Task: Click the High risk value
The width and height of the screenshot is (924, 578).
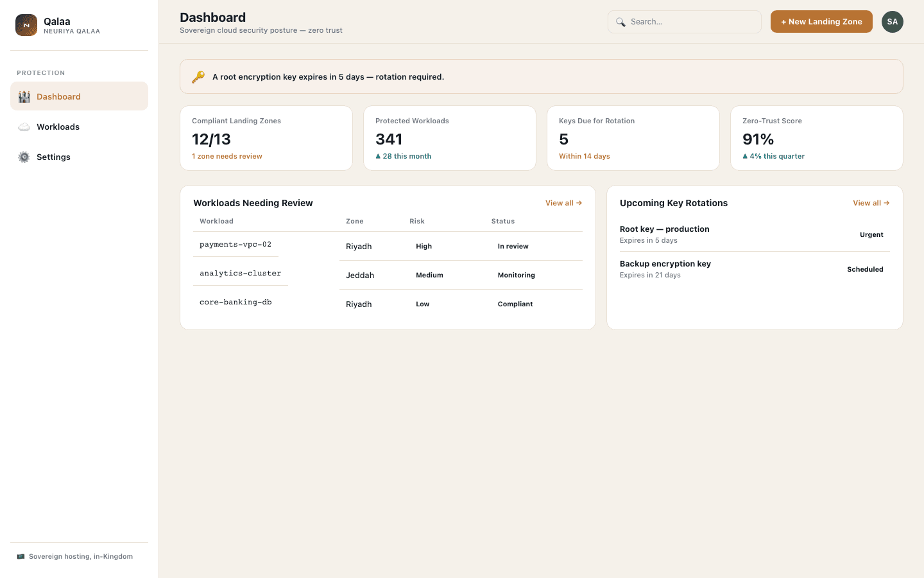Action: pyautogui.click(x=424, y=247)
